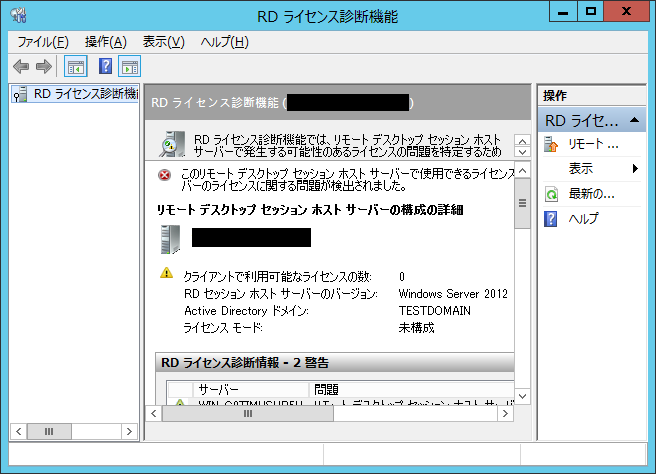Click main pane vertical scroll up arrow
The image size is (656, 474).
click(x=522, y=170)
